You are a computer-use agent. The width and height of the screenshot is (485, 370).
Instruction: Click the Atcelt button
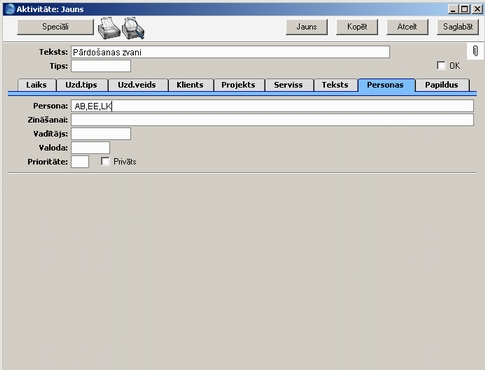click(x=407, y=27)
